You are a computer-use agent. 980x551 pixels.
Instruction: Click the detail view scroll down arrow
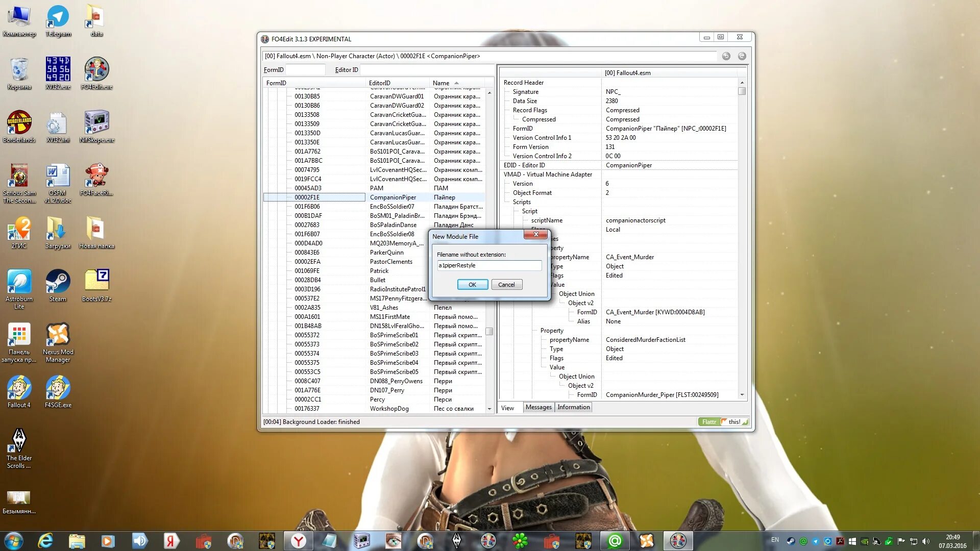point(742,395)
